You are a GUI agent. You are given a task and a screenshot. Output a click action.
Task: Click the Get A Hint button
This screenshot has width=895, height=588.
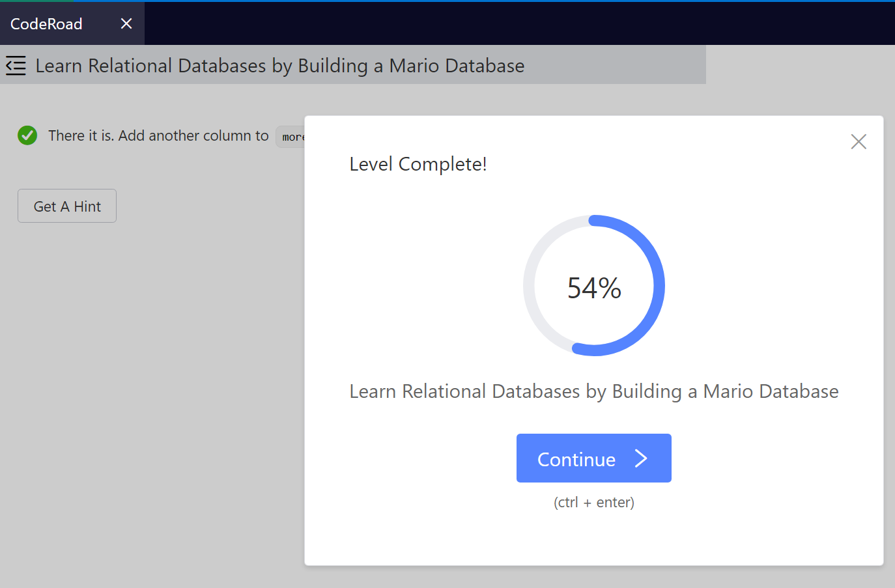pos(66,206)
